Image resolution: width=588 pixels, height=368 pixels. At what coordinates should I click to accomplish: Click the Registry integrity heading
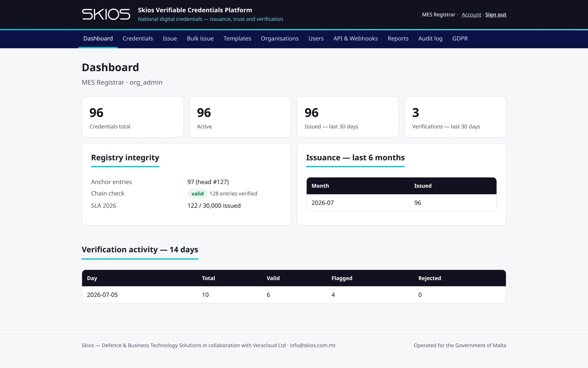coord(125,158)
